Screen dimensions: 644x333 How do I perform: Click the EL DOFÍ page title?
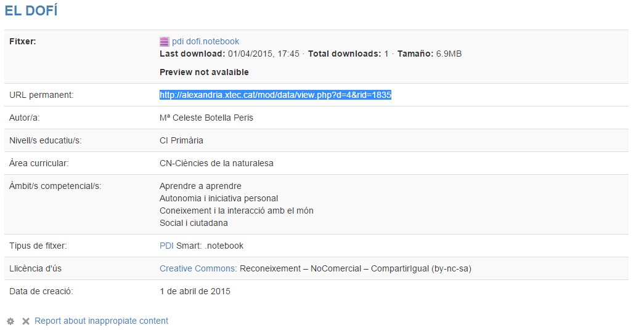[31, 11]
